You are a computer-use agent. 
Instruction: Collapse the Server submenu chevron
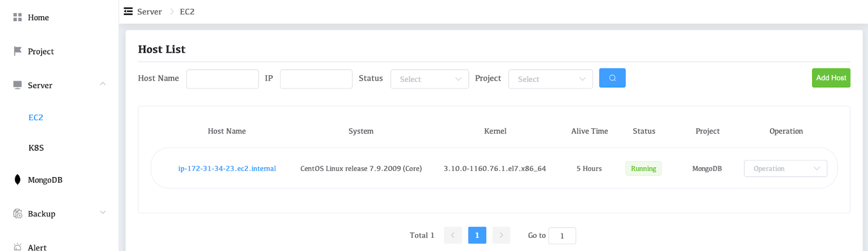103,84
